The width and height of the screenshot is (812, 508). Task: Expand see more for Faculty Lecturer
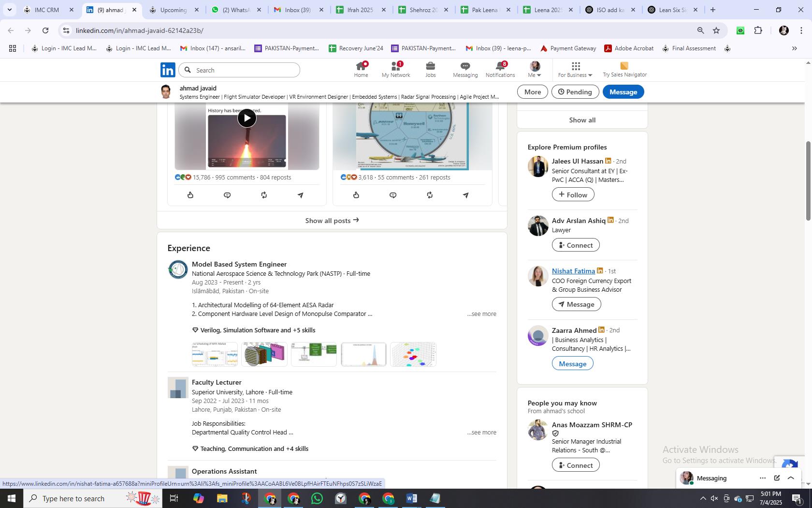[x=481, y=433]
